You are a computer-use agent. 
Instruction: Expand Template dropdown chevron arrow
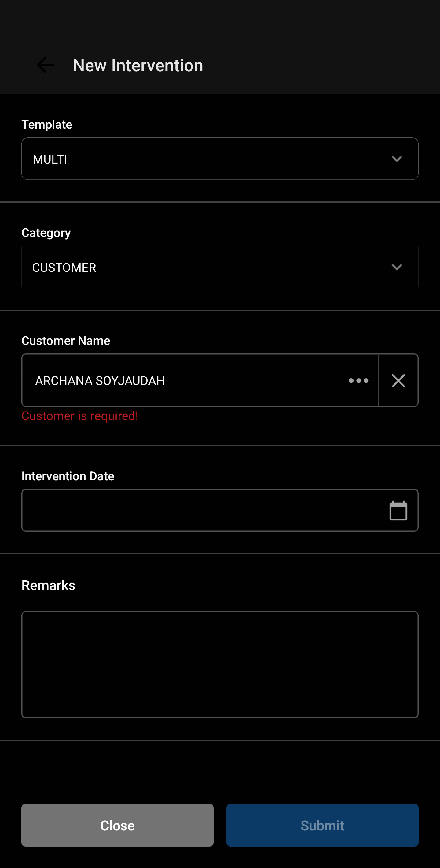pos(397,159)
